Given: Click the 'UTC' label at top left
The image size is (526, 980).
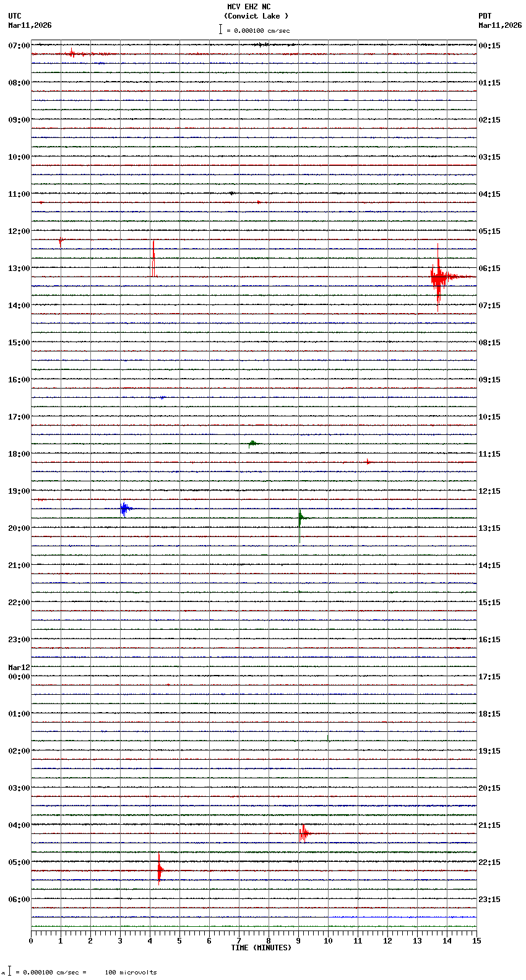Looking at the screenshot, I should click(15, 16).
